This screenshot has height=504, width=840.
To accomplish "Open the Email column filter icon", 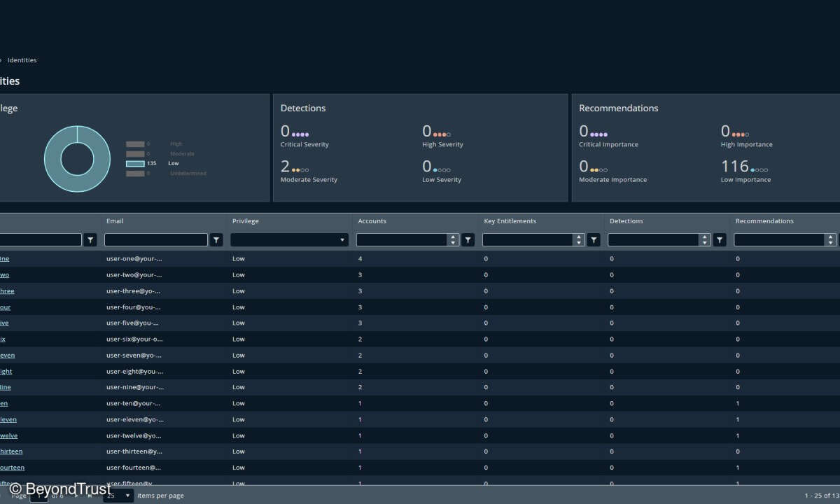I will click(216, 240).
